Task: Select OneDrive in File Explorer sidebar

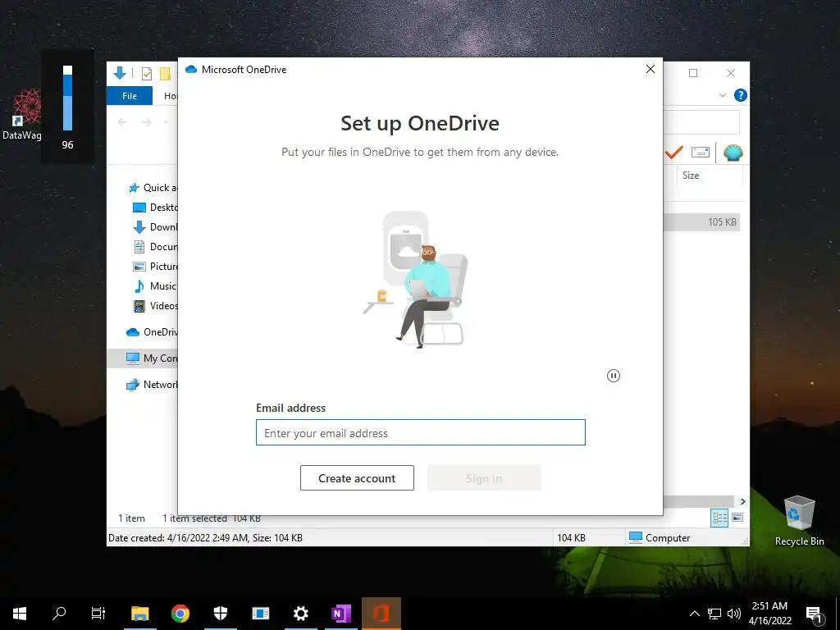Action: [x=152, y=332]
